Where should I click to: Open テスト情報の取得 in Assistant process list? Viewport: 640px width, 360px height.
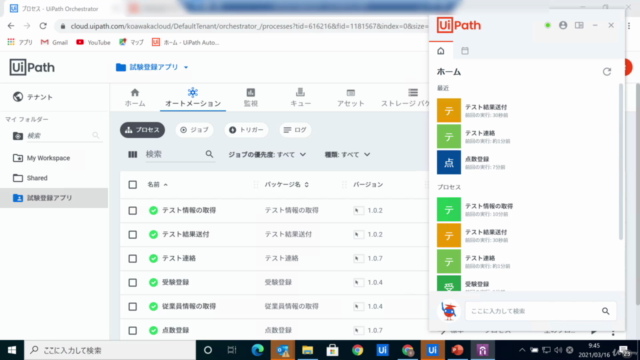[527, 209]
